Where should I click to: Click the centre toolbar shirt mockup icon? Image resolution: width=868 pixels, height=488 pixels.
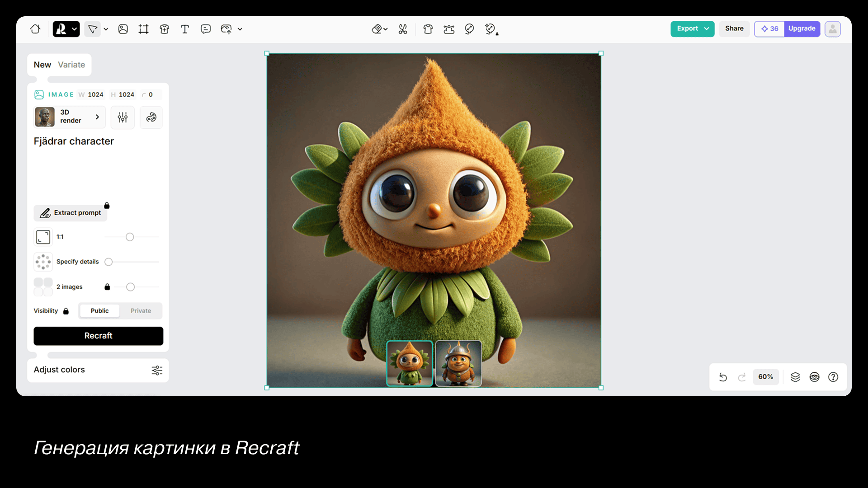tap(428, 29)
